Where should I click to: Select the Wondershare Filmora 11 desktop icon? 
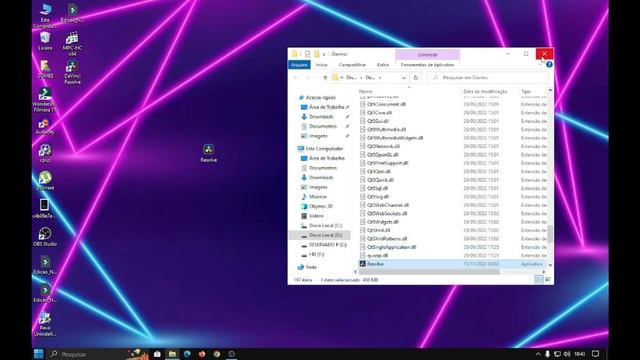[x=45, y=100]
